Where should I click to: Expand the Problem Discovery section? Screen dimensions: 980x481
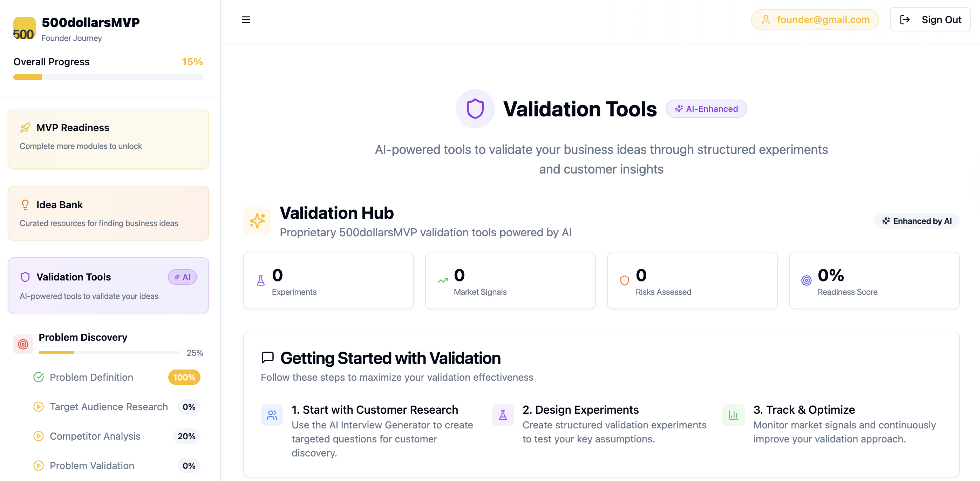click(x=108, y=344)
